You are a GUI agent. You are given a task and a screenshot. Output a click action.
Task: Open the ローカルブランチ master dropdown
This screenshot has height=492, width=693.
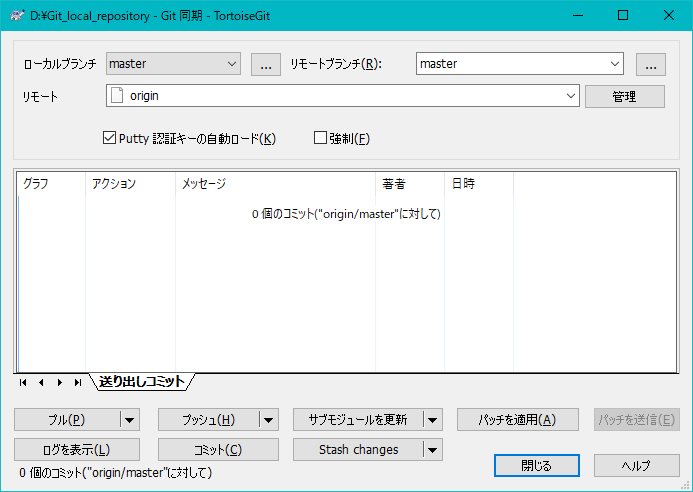click(x=173, y=64)
